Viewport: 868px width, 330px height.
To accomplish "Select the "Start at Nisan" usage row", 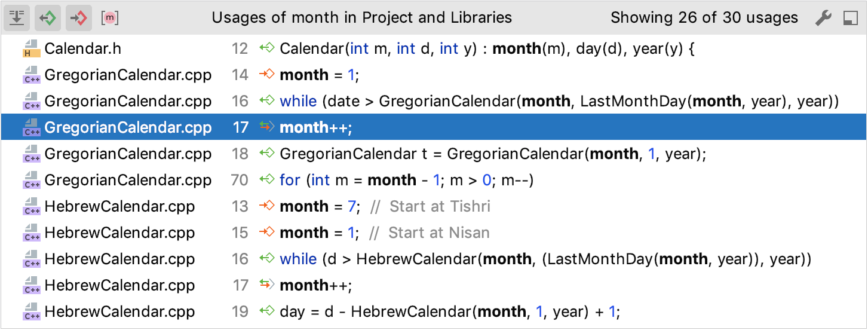I will (384, 233).
